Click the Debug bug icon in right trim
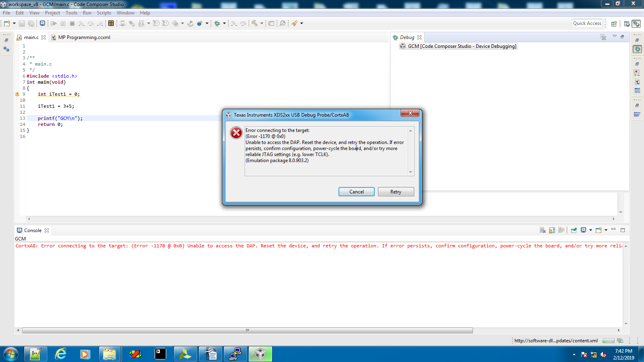This screenshot has width=644, height=362. [637, 49]
